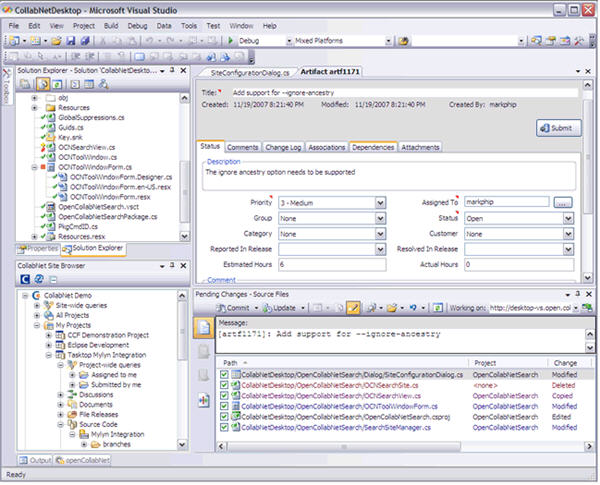Select the Assigned to me query
The height and width of the screenshot is (485, 600).
(x=114, y=375)
